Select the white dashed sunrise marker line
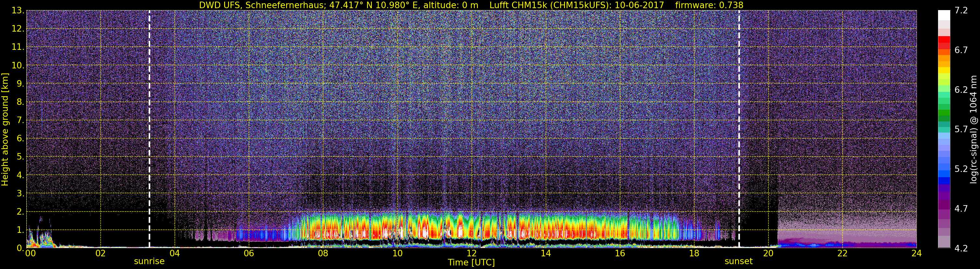This screenshot has width=980, height=269. [x=149, y=129]
